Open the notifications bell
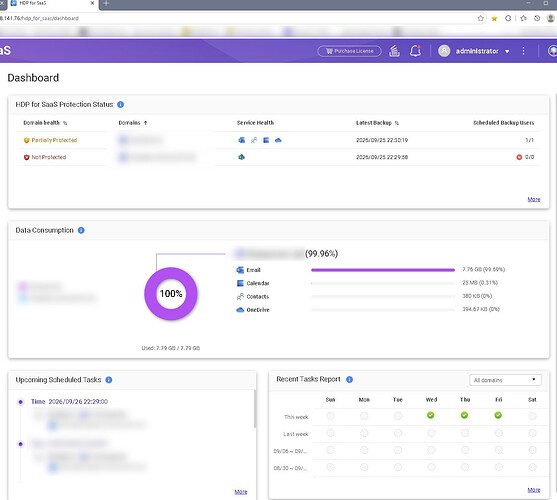Image resolution: width=557 pixels, height=500 pixels. pos(415,51)
